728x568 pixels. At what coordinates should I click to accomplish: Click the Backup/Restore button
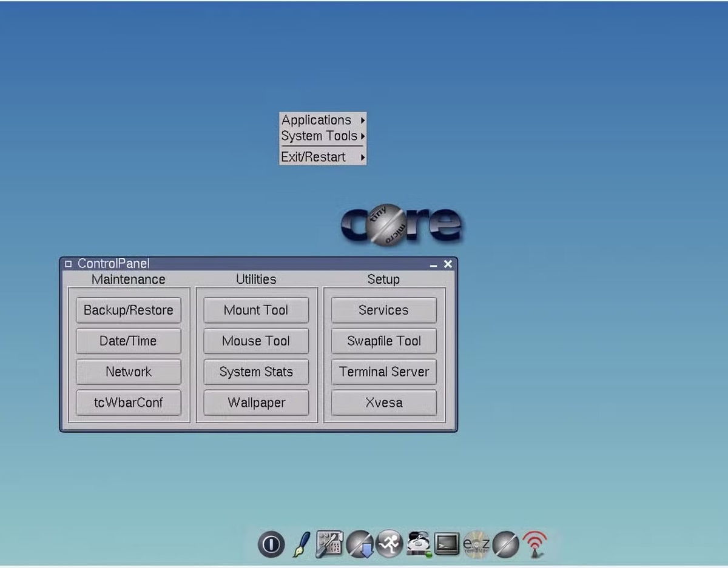point(129,310)
